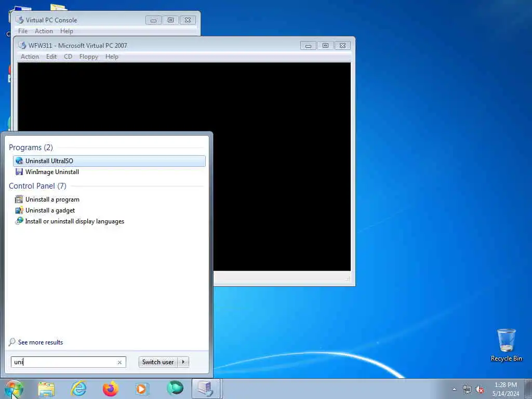The width and height of the screenshot is (532, 399).
Task: Clear the search box with X
Action: (119, 362)
